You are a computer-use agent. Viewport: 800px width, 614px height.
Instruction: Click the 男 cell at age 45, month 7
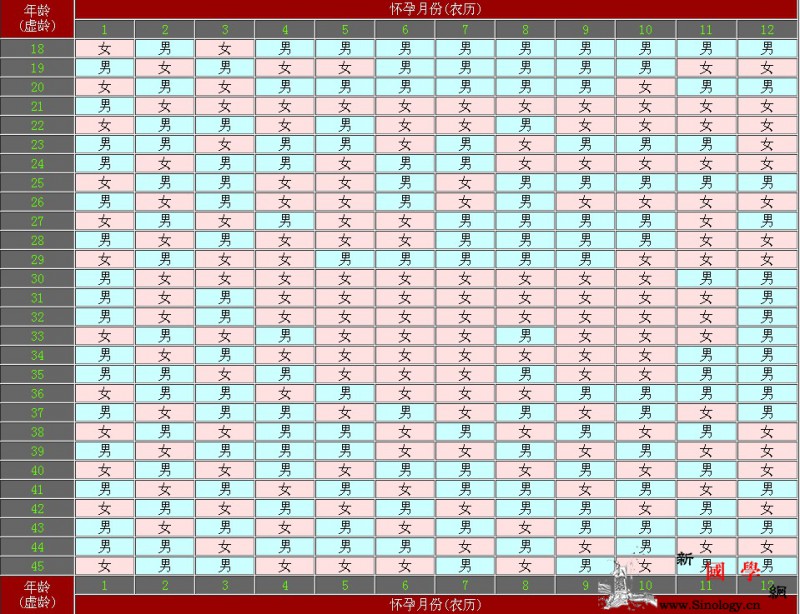(465, 566)
